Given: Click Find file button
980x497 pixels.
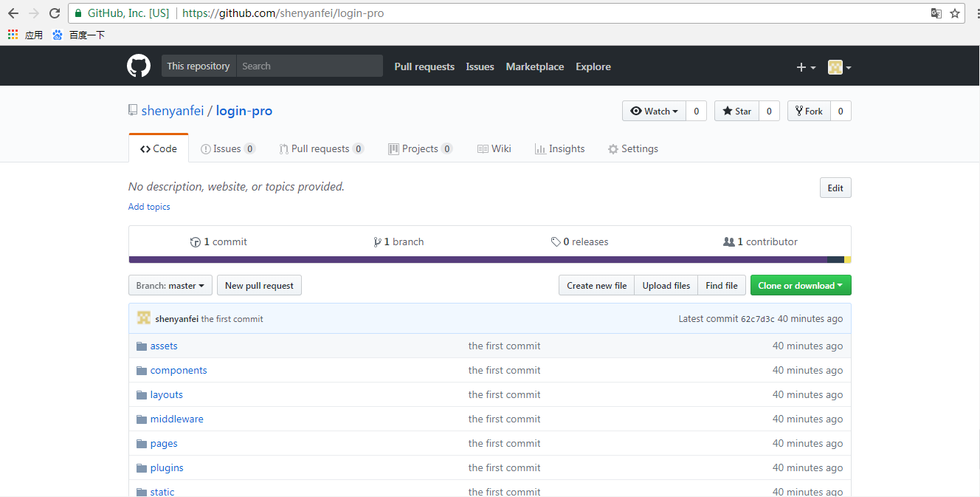Looking at the screenshot, I should 722,285.
